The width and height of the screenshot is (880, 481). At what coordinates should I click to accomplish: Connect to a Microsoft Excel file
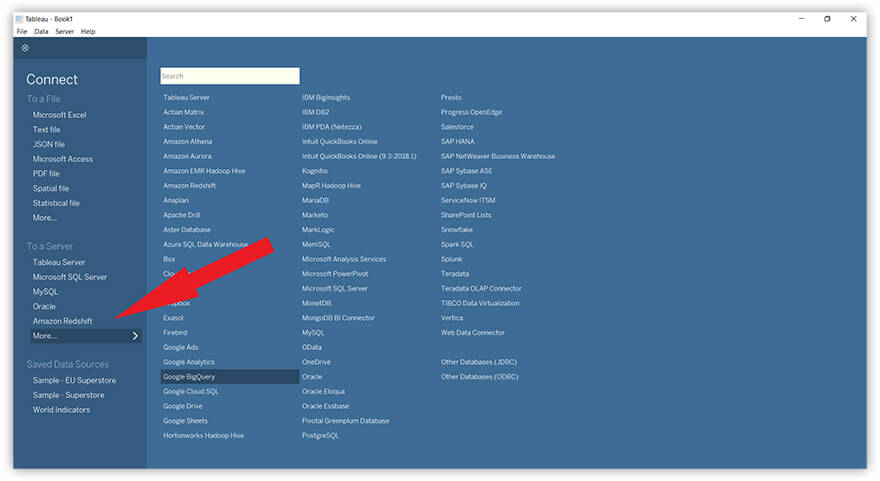pos(59,114)
